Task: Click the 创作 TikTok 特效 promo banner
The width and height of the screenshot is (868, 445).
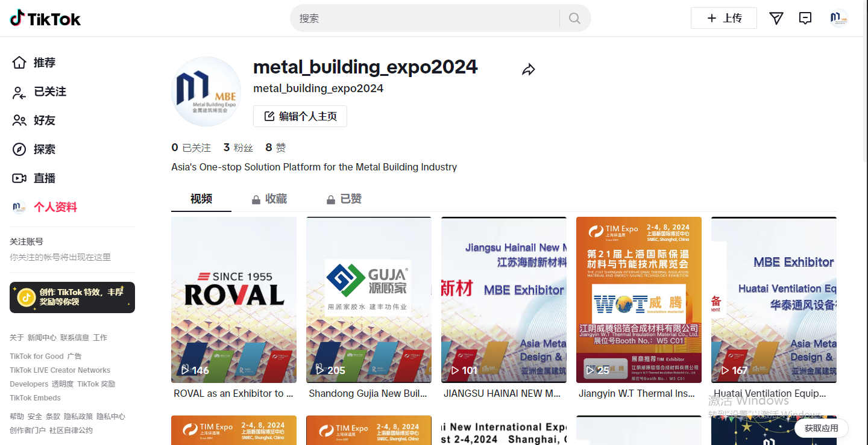Action: 72,297
